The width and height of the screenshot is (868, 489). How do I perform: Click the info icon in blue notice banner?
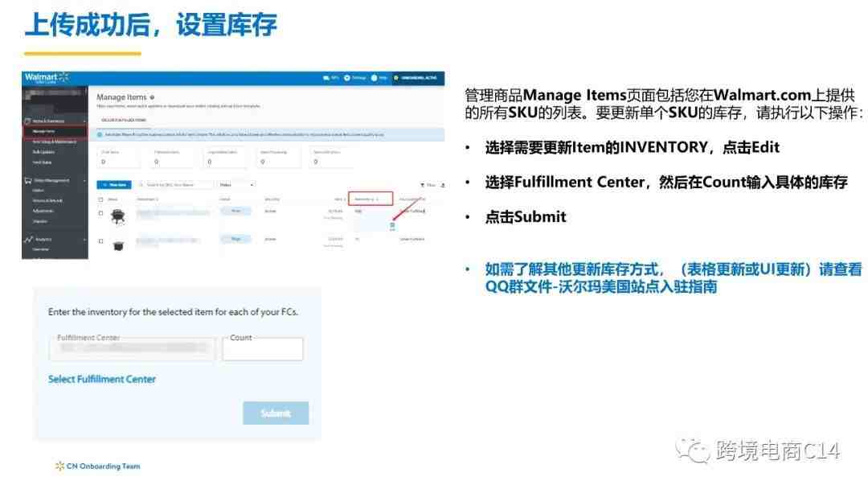tap(100, 134)
